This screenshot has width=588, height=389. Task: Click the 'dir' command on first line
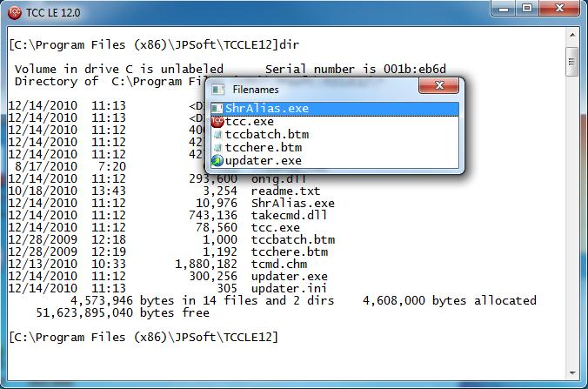(x=289, y=45)
